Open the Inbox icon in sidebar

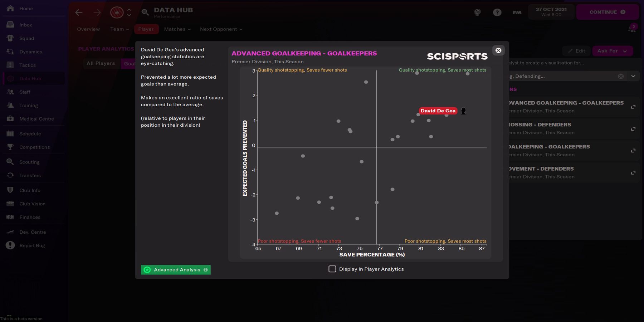coord(10,25)
